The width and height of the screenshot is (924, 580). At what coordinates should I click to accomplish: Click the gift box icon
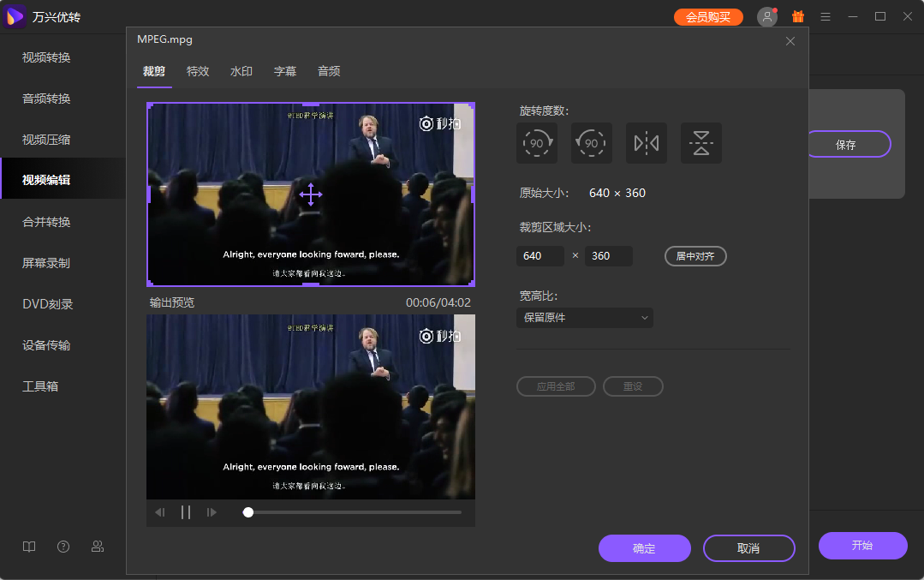(797, 16)
